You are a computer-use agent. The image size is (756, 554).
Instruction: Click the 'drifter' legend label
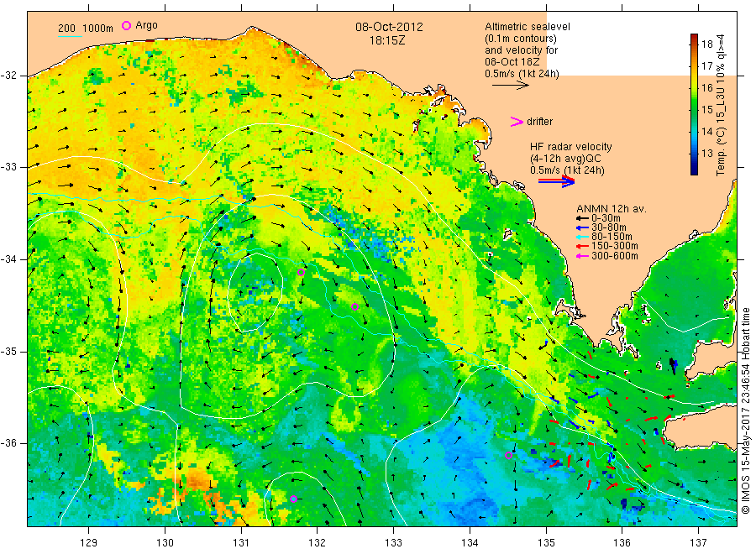(539, 122)
